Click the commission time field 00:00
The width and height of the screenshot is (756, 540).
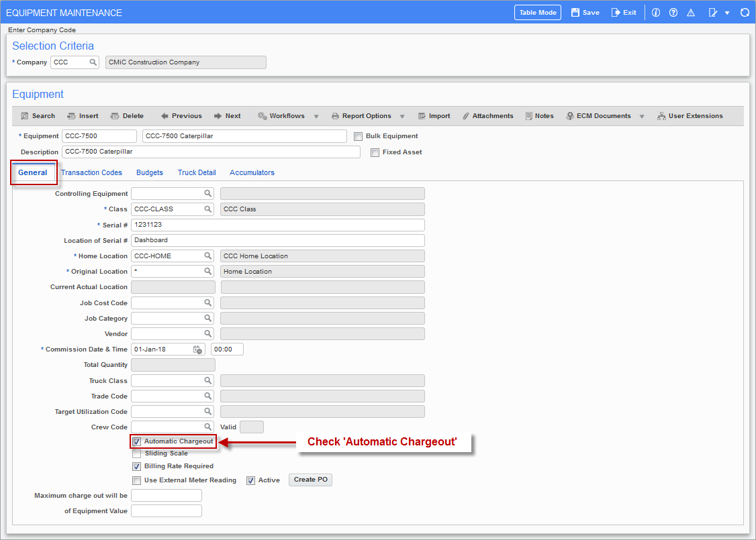point(227,349)
